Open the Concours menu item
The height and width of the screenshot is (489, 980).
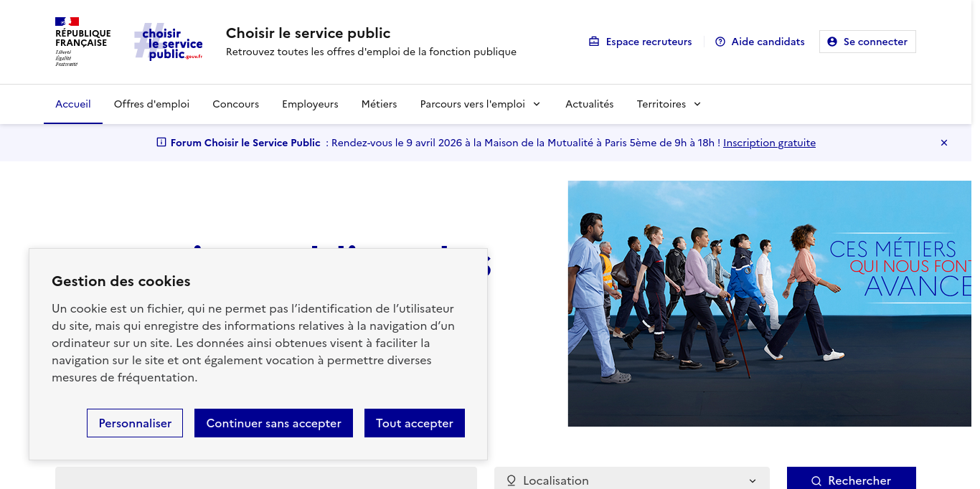[235, 104]
